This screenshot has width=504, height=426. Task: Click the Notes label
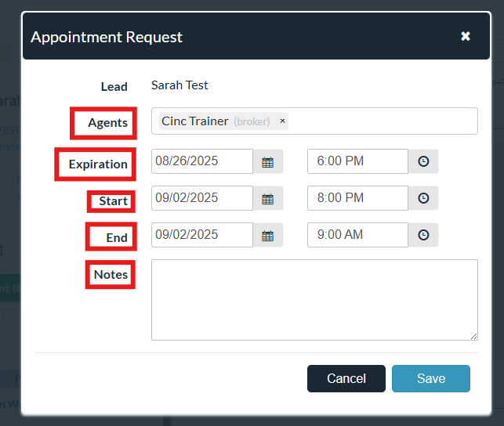[111, 275]
